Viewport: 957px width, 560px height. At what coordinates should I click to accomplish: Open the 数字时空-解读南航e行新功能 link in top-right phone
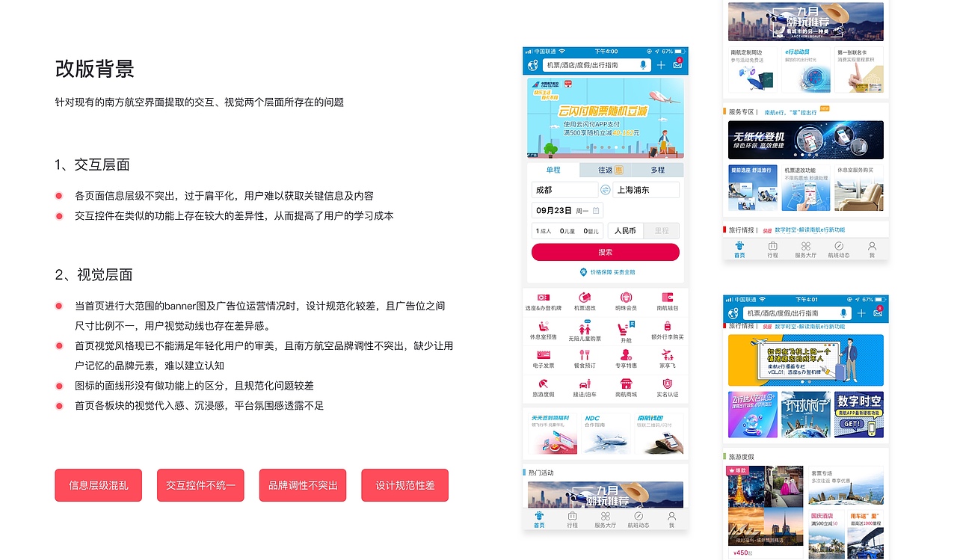(810, 230)
